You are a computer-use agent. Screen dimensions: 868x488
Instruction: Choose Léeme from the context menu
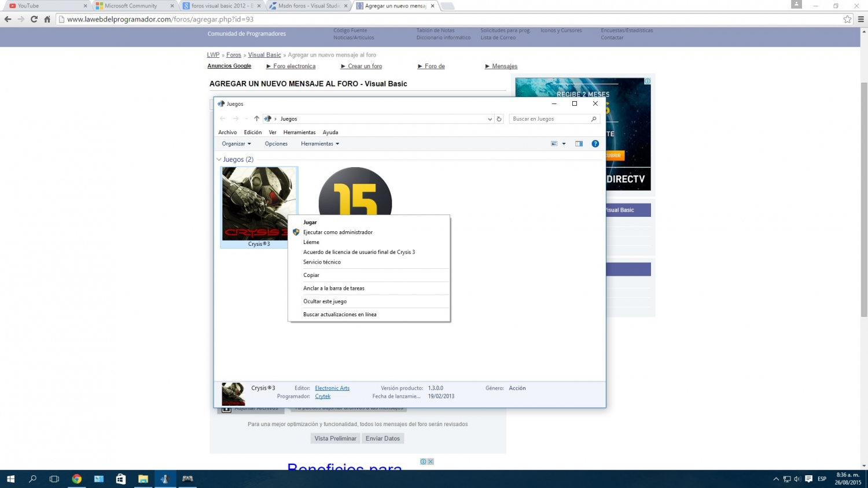(x=369, y=242)
